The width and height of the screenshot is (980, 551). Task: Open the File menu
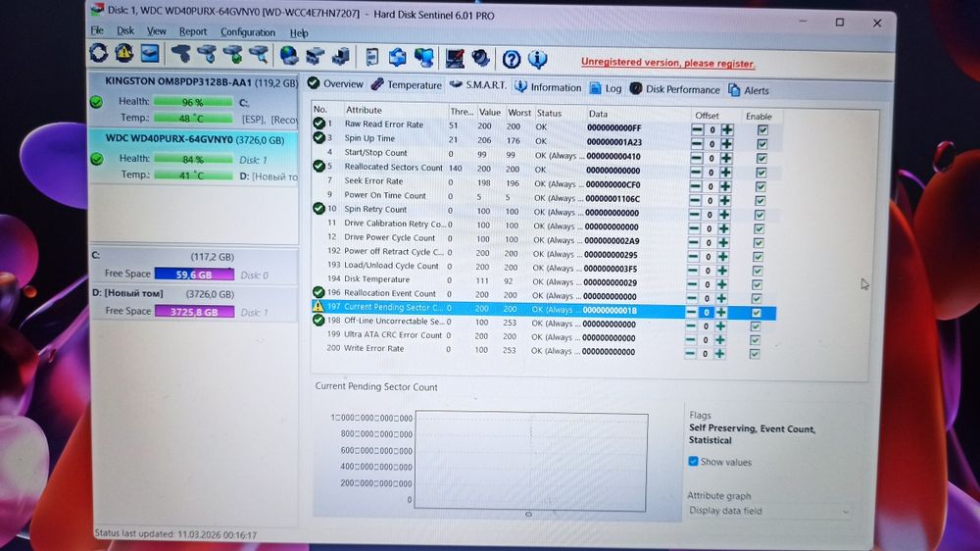point(97,30)
